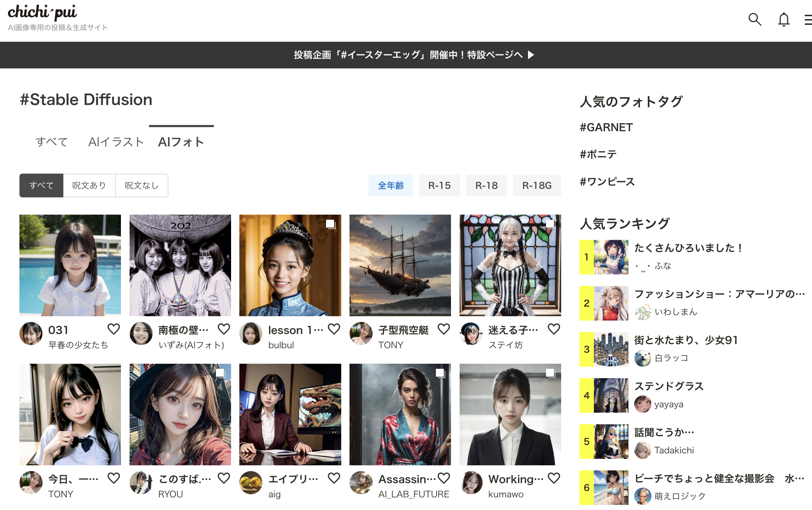Open the stained glass maid thumbnail
812x510 pixels.
point(510,265)
